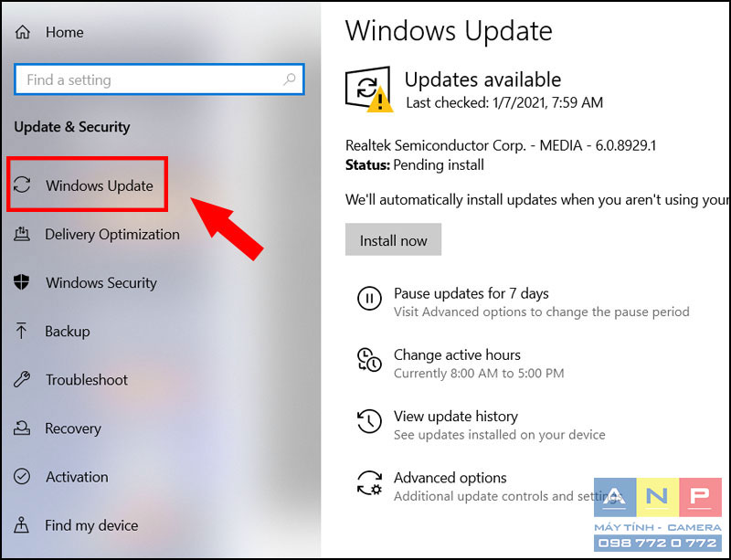Image resolution: width=731 pixels, height=560 pixels.
Task: Click the search magnifier icon
Action: [x=289, y=79]
